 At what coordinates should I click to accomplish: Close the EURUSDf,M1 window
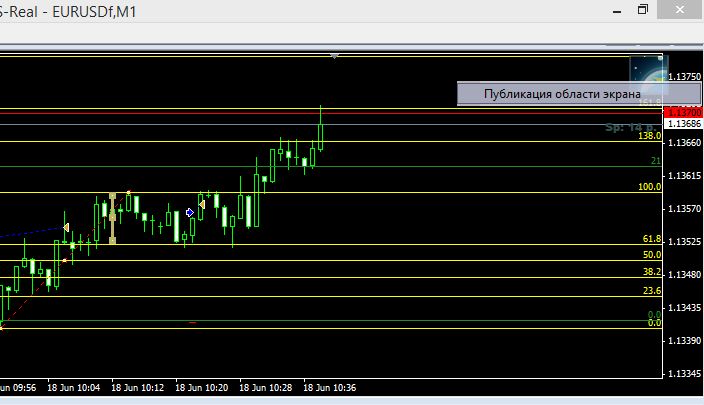coord(680,9)
